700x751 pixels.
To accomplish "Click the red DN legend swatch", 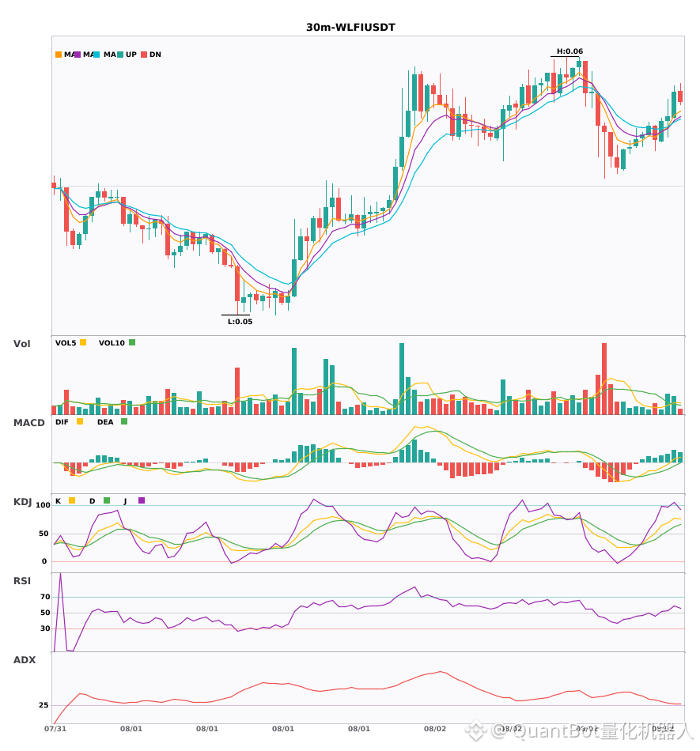I will [144, 55].
